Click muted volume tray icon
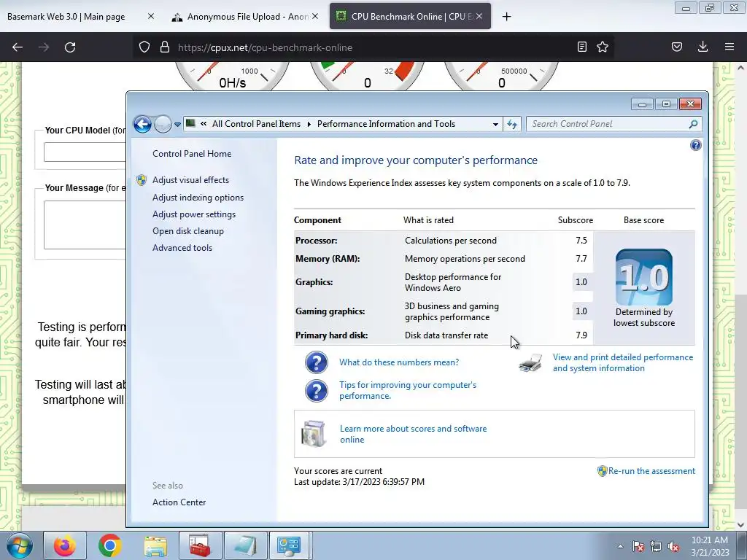The image size is (747, 560). [x=673, y=546]
